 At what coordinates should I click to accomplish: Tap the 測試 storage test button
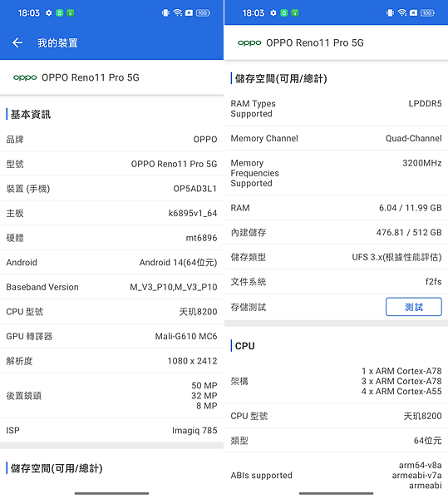pyautogui.click(x=414, y=307)
